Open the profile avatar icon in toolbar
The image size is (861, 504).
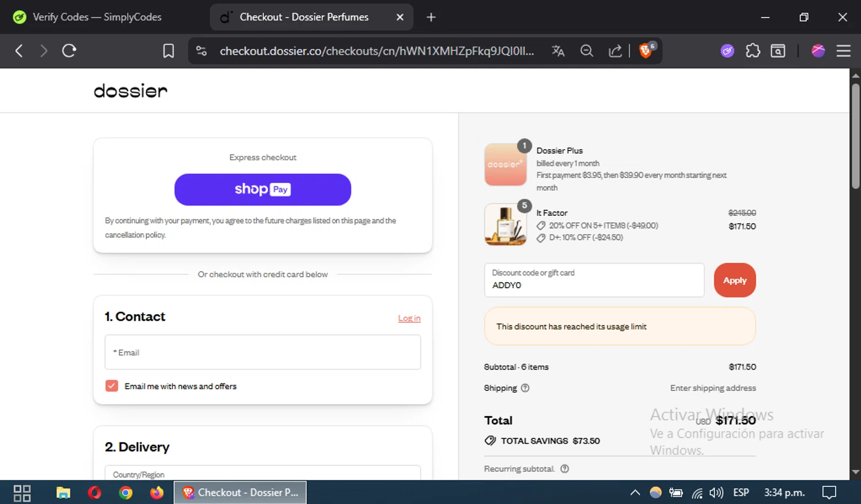pyautogui.click(x=818, y=51)
